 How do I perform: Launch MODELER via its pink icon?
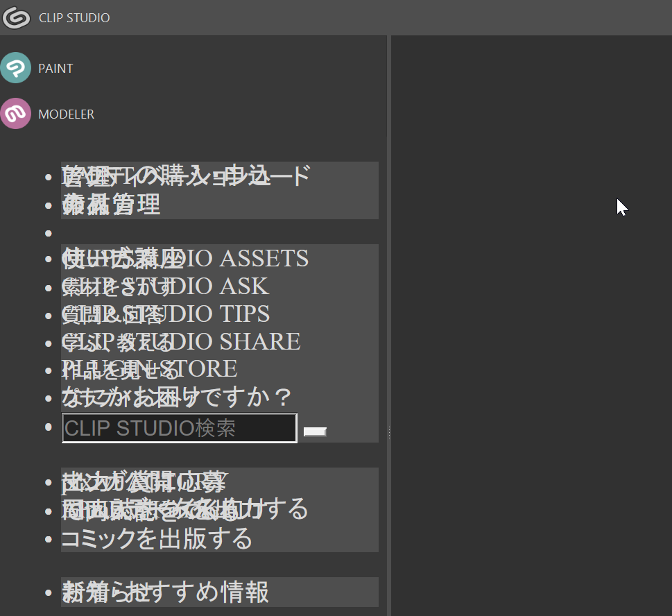(x=16, y=114)
